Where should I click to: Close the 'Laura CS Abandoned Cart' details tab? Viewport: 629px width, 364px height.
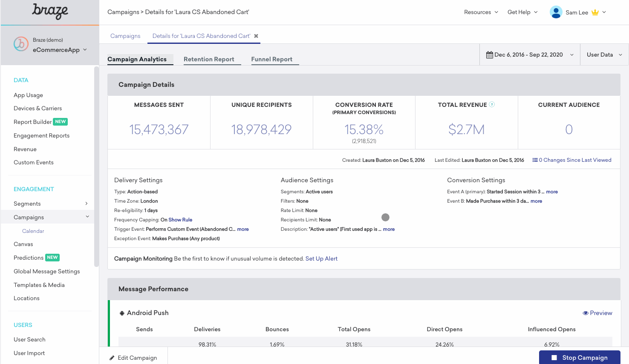(x=256, y=36)
